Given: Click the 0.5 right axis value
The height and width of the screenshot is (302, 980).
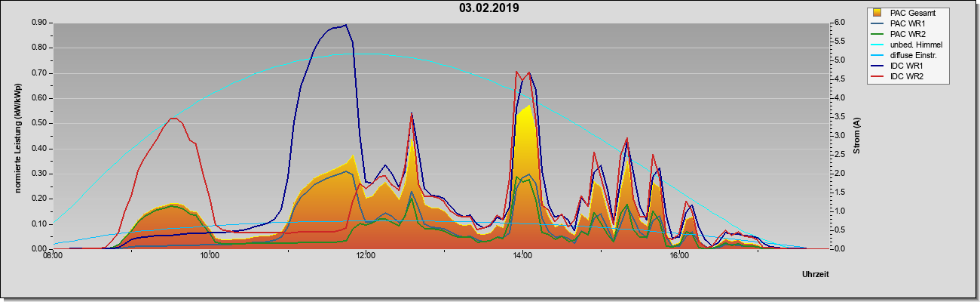Looking at the screenshot, I should [x=841, y=230].
